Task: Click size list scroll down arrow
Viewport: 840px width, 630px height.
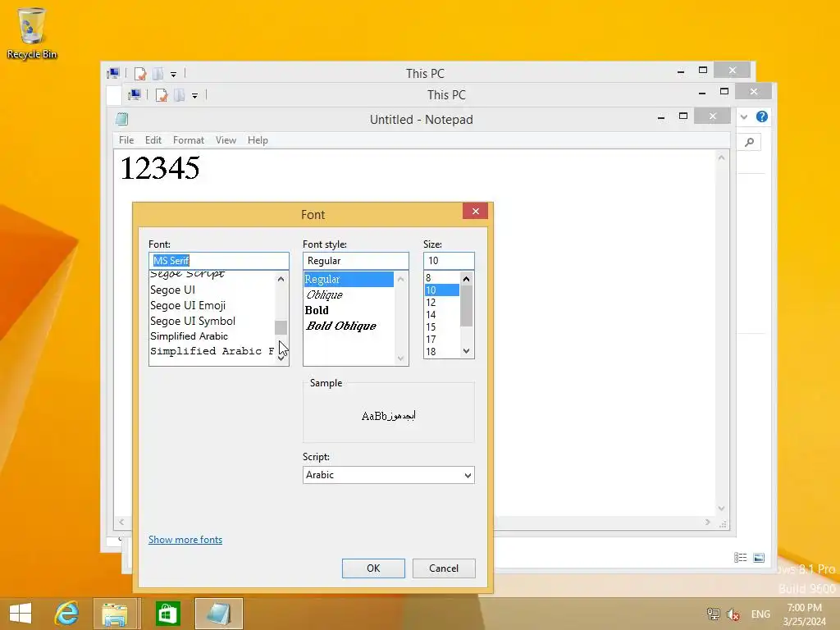Action: click(466, 351)
